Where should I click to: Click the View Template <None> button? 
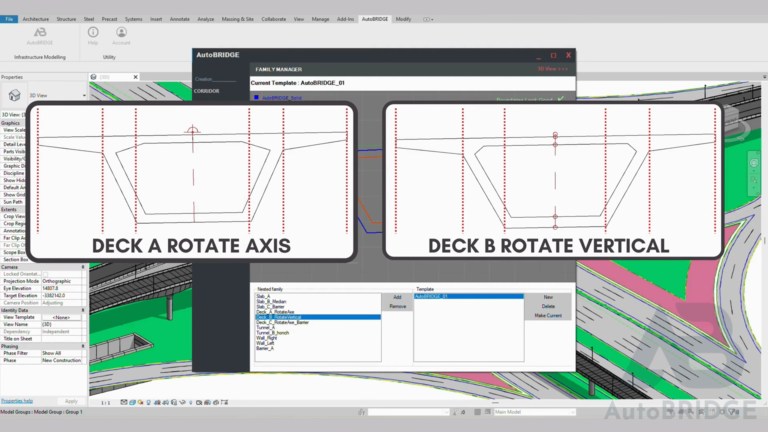click(x=61, y=317)
